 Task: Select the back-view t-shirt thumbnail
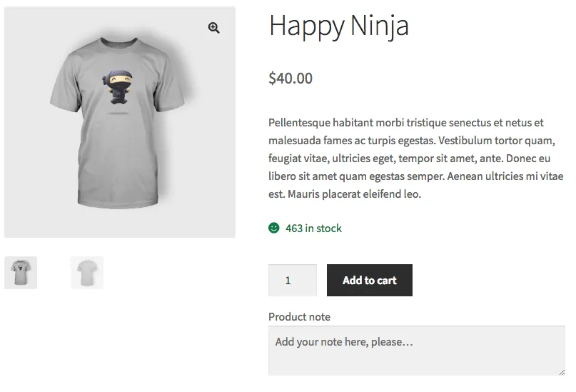(x=87, y=273)
